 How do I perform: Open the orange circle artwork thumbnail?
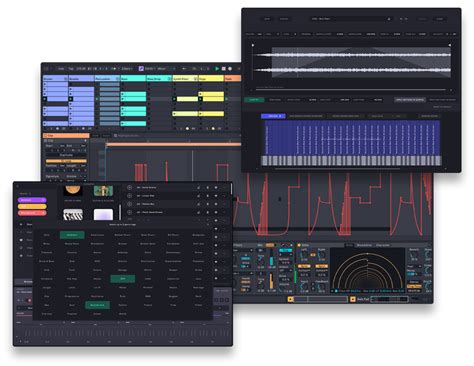pyautogui.click(x=73, y=190)
